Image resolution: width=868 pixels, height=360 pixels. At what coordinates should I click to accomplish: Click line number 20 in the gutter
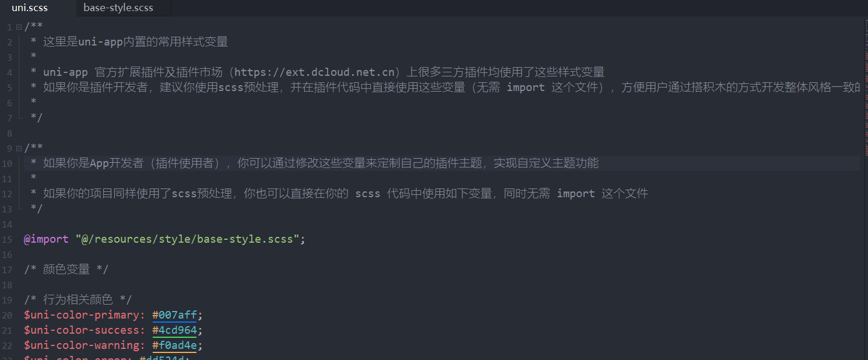(7, 316)
